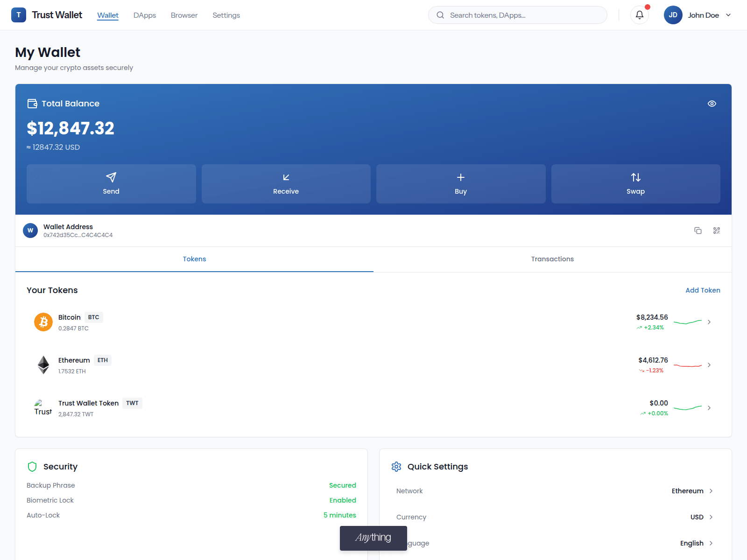Screen dimensions: 747x560
Task: Click the TWT ticker badge
Action: [x=132, y=403]
